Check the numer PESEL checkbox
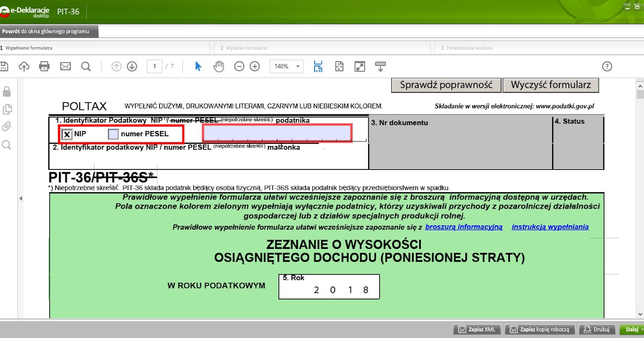Screen dimensions: 644x338 coord(113,134)
